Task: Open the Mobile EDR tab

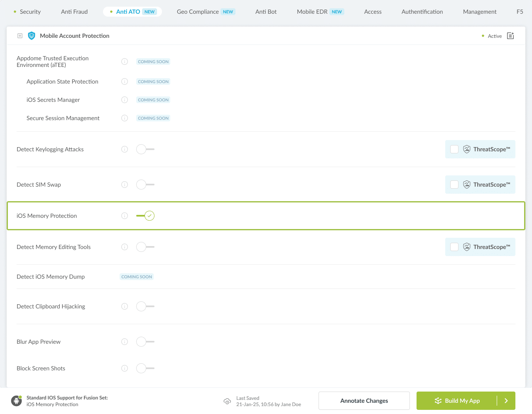Action: (x=312, y=12)
